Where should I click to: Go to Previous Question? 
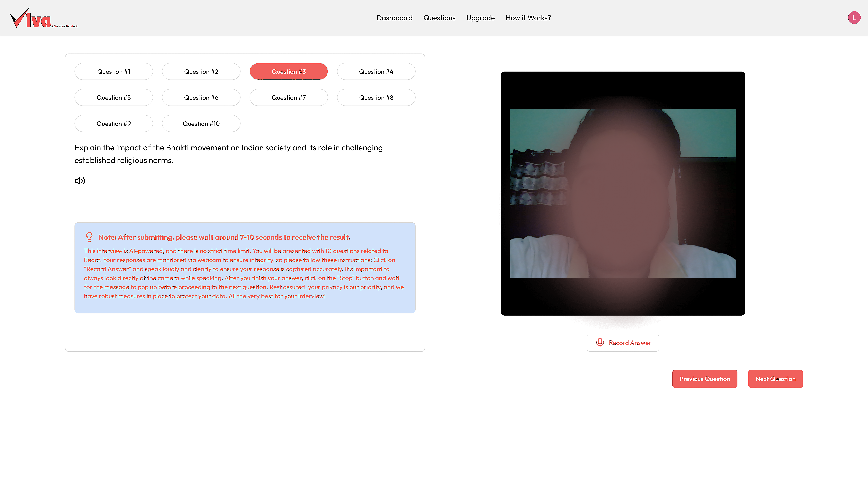click(705, 379)
